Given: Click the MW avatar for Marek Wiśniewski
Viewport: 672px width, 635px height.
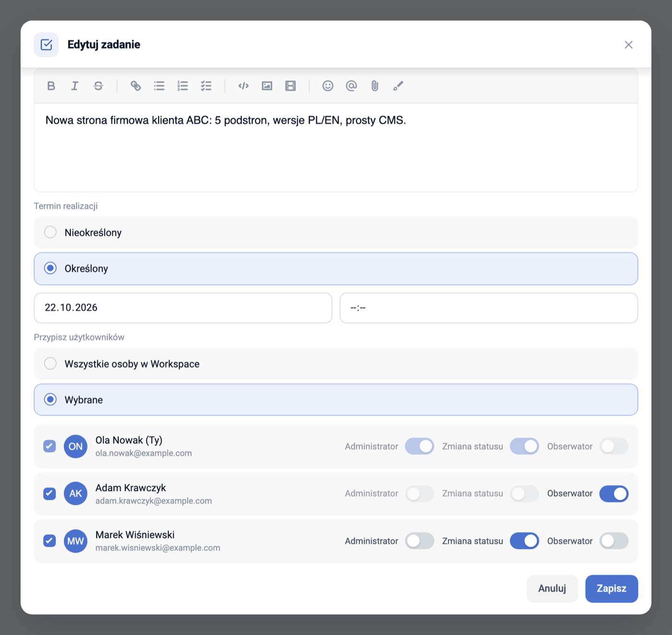Looking at the screenshot, I should click(75, 541).
